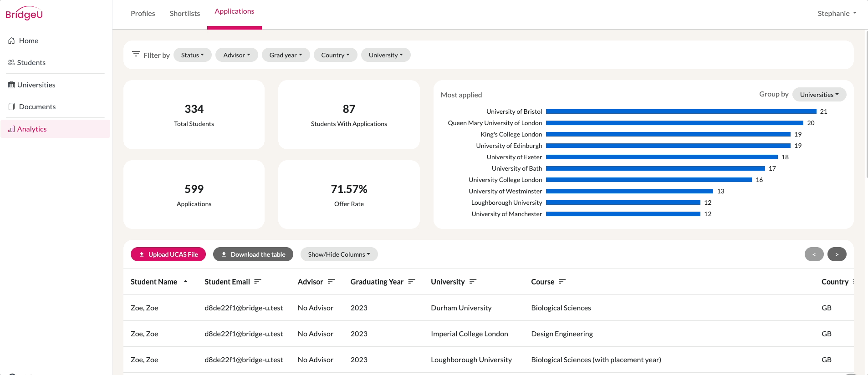Click the Upload UCAS File button
The height and width of the screenshot is (375, 868).
pos(168,254)
